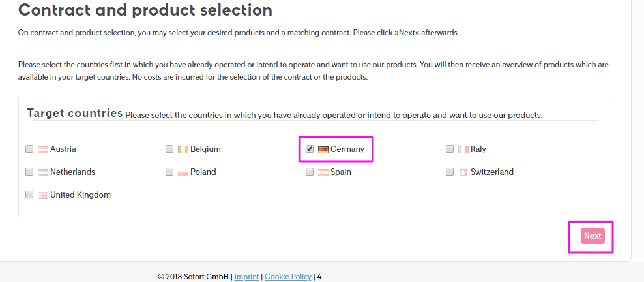Click the Switzerland flag icon
The height and width of the screenshot is (282, 644).
point(463,172)
